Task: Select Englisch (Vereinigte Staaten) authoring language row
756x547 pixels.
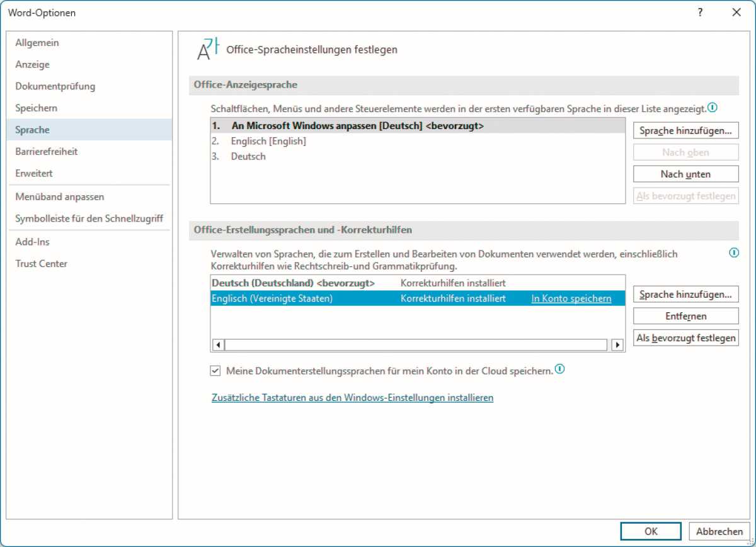Action: pyautogui.click(x=418, y=298)
